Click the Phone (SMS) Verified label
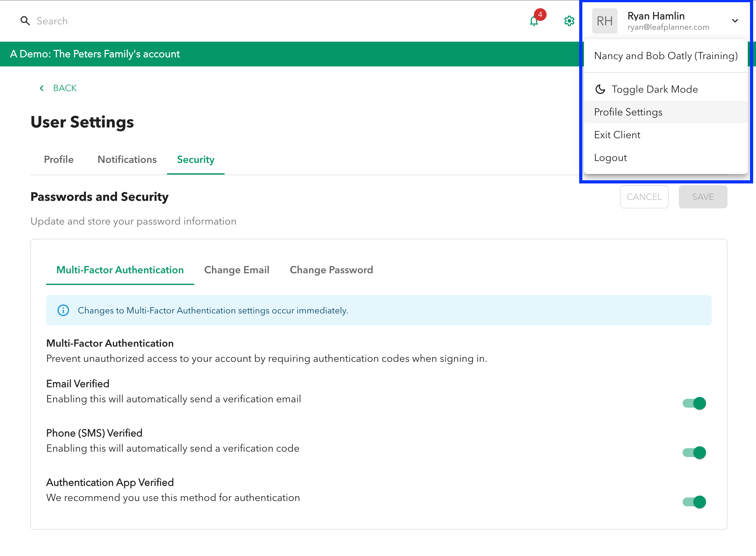The image size is (756, 556). click(94, 433)
